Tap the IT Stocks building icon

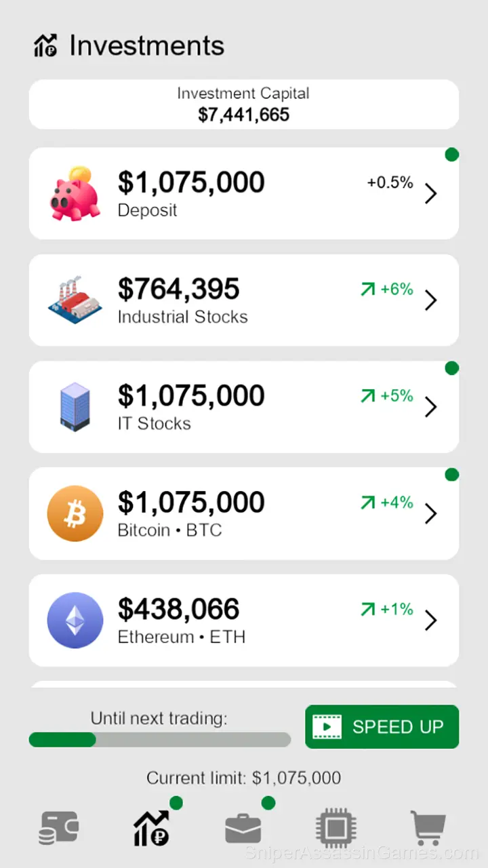pos(75,406)
